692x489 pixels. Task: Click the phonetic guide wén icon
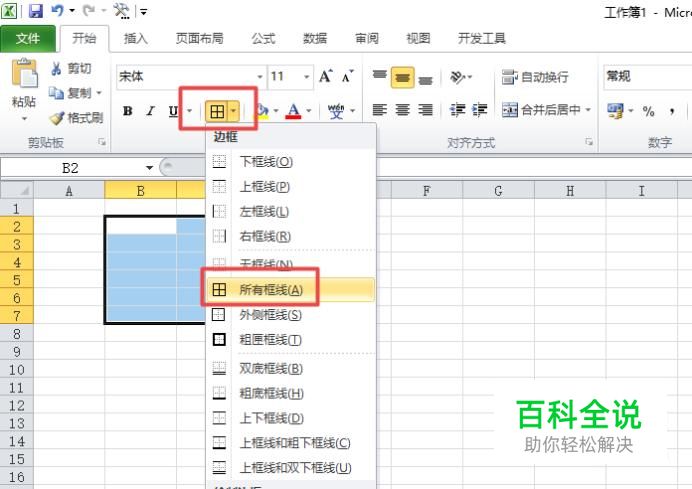pyautogui.click(x=336, y=111)
